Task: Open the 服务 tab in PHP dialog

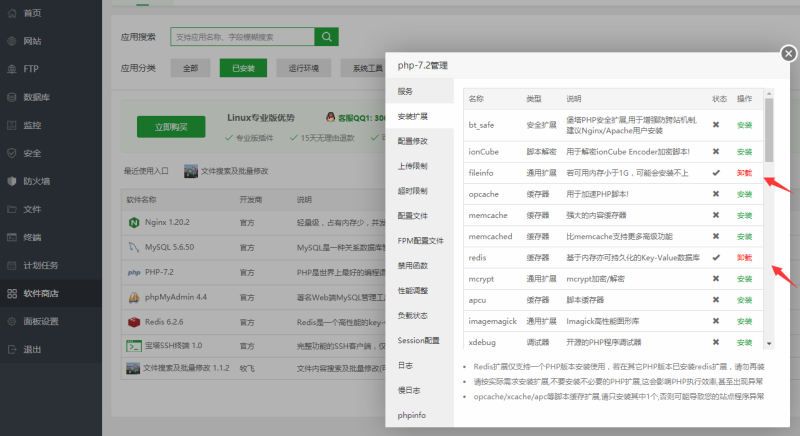Action: (x=419, y=91)
